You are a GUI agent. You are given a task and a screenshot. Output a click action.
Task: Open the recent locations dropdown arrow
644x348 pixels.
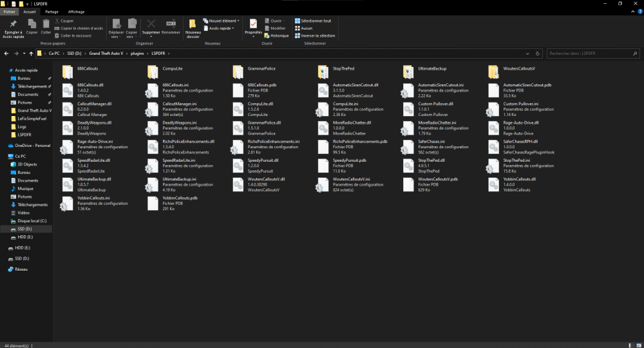tap(24, 53)
